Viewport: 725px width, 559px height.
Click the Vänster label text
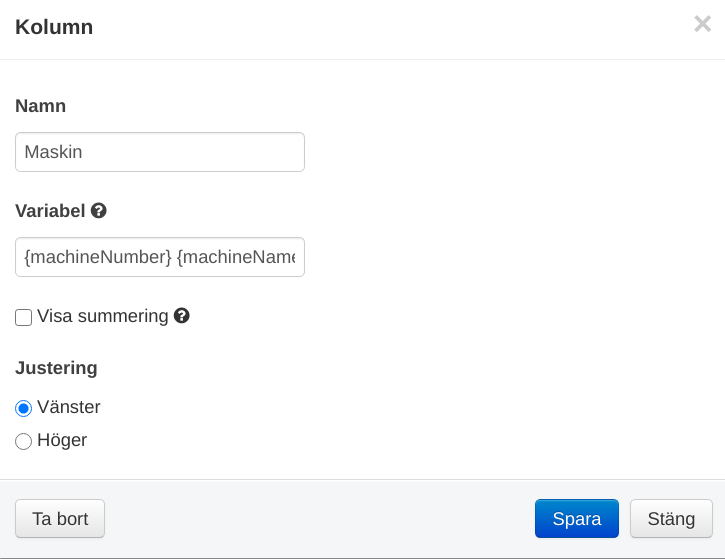pyautogui.click(x=69, y=407)
